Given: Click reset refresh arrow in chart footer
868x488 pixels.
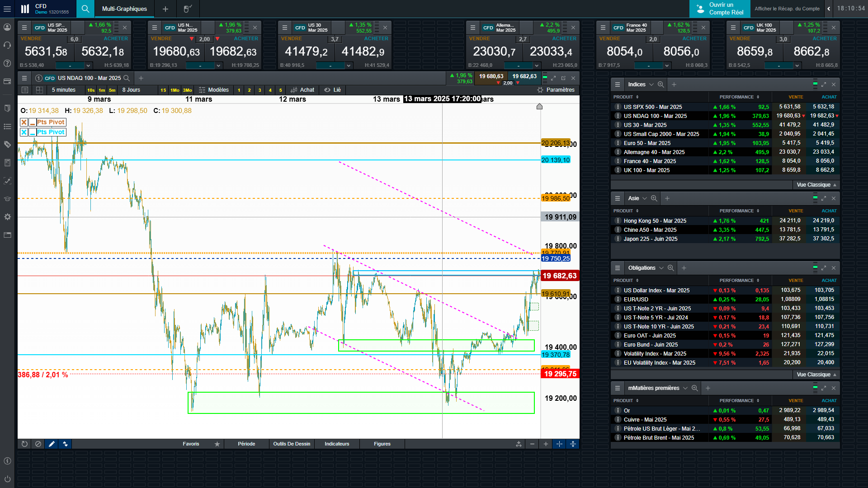Looking at the screenshot, I should [24, 444].
